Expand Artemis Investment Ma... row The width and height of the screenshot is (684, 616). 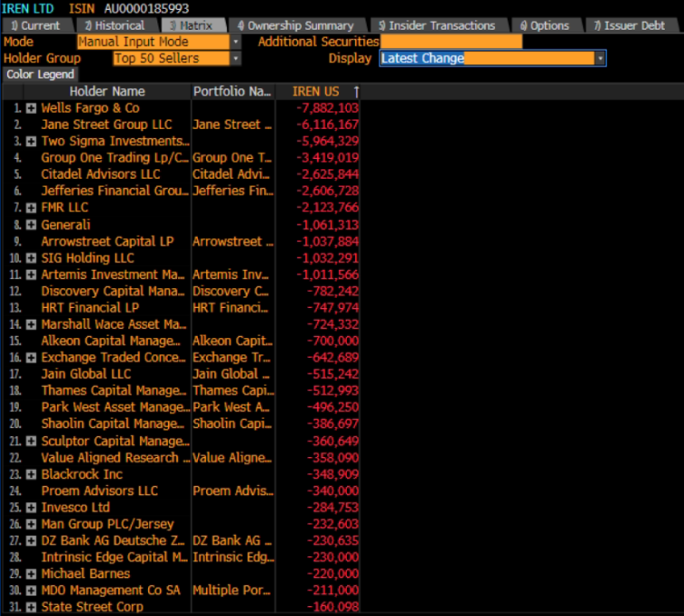31,275
